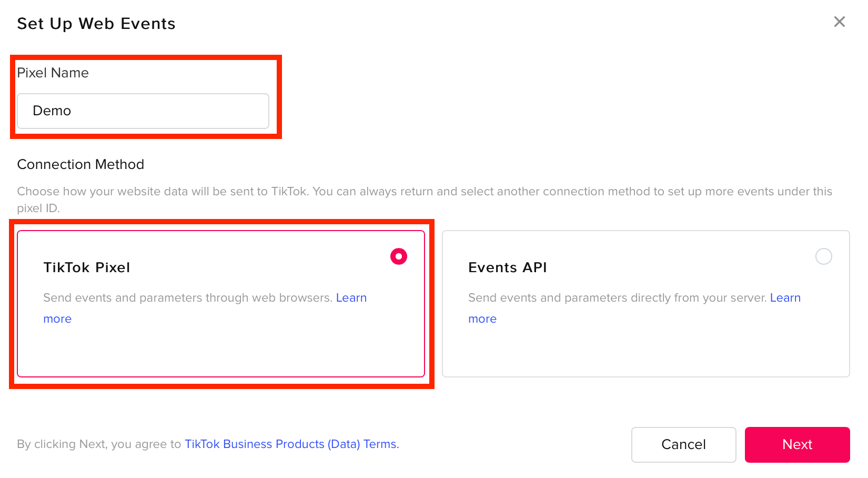Open Learn more link for TikTok Pixel
This screenshot has width=868, height=478.
click(351, 298)
